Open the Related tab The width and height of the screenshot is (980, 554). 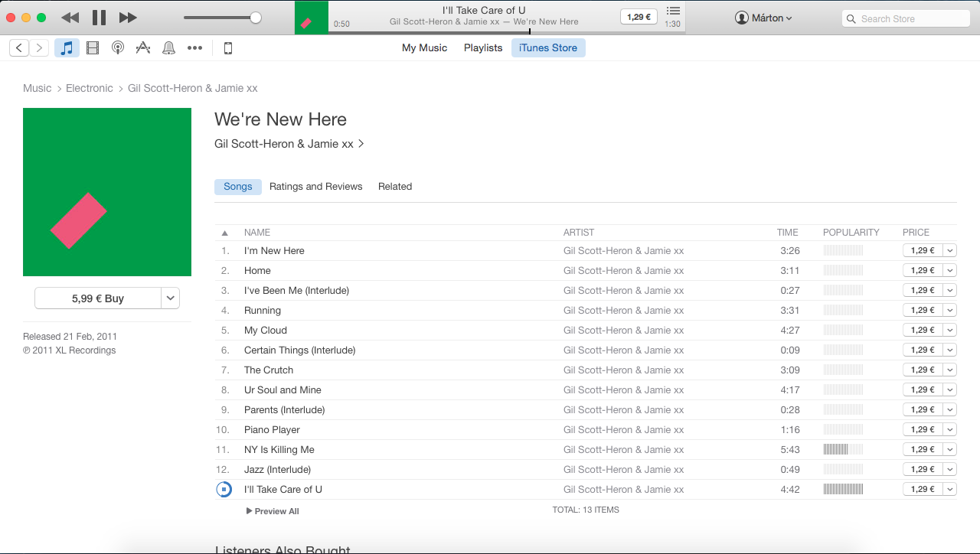coord(395,187)
